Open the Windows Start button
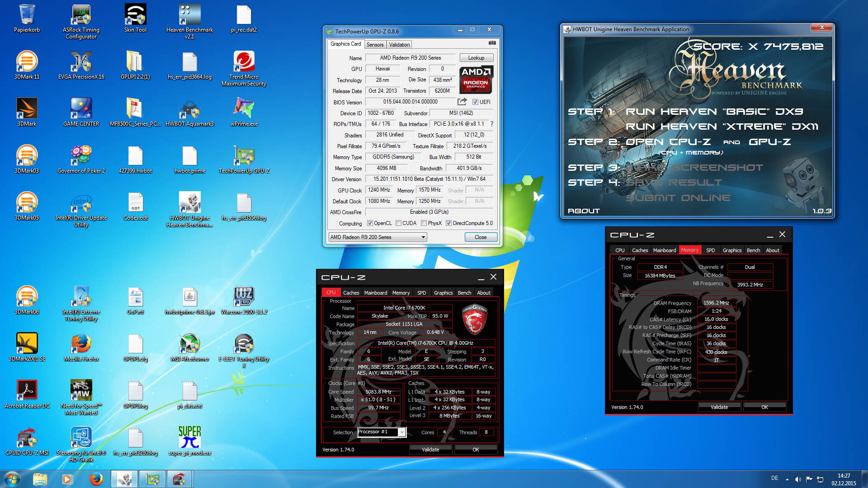This screenshot has height=488, width=868. click(x=12, y=479)
